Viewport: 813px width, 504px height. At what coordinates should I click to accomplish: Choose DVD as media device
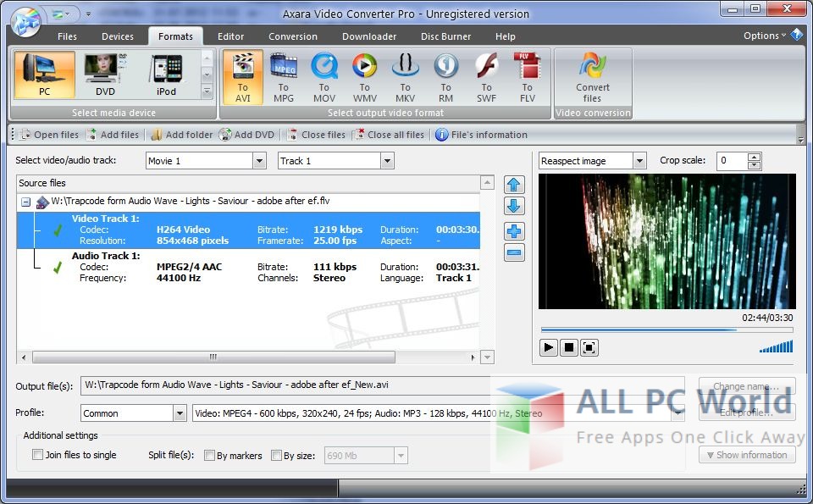(x=105, y=76)
